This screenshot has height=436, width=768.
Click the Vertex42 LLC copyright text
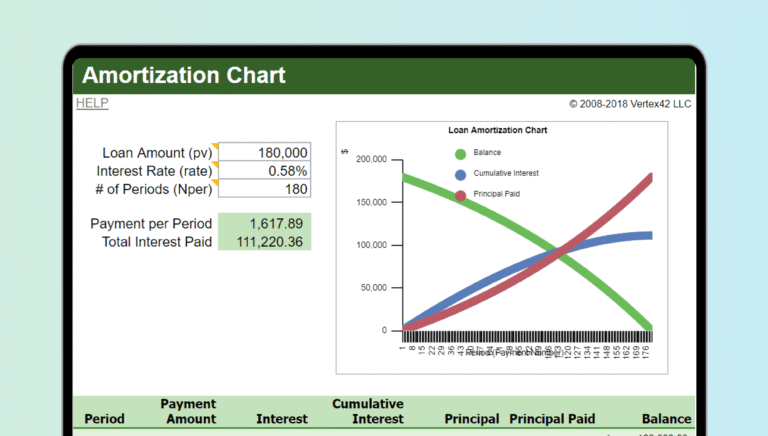coord(630,103)
